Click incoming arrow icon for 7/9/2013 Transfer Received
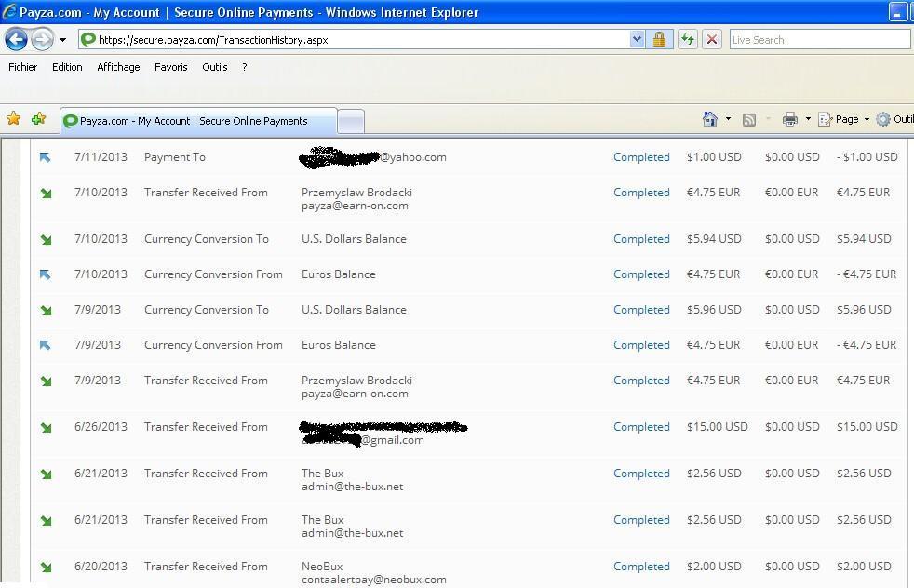Viewport: 914px width, 588px height. [x=46, y=381]
